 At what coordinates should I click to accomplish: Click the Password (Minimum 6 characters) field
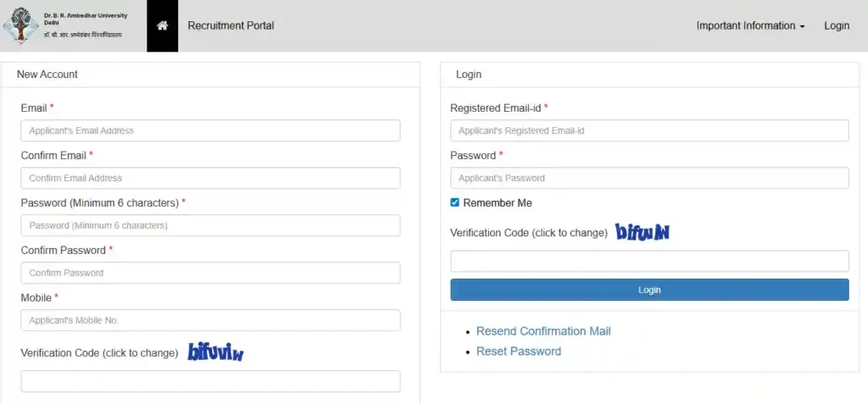(210, 225)
